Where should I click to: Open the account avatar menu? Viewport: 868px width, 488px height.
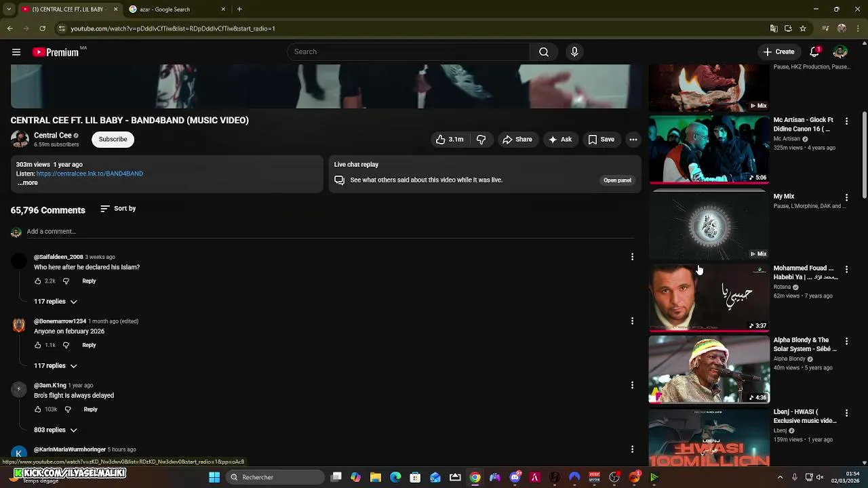[840, 52]
